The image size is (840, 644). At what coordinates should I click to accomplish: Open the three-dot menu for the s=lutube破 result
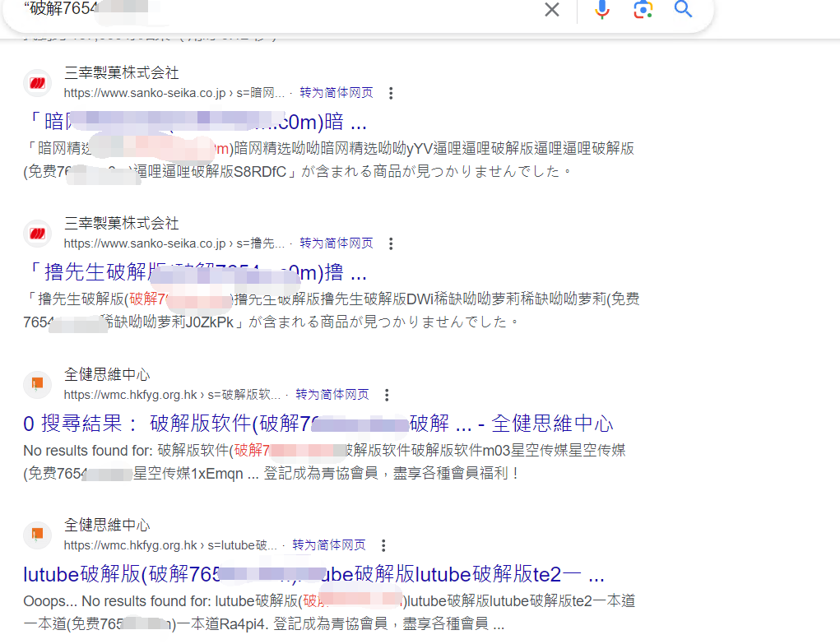(383, 545)
